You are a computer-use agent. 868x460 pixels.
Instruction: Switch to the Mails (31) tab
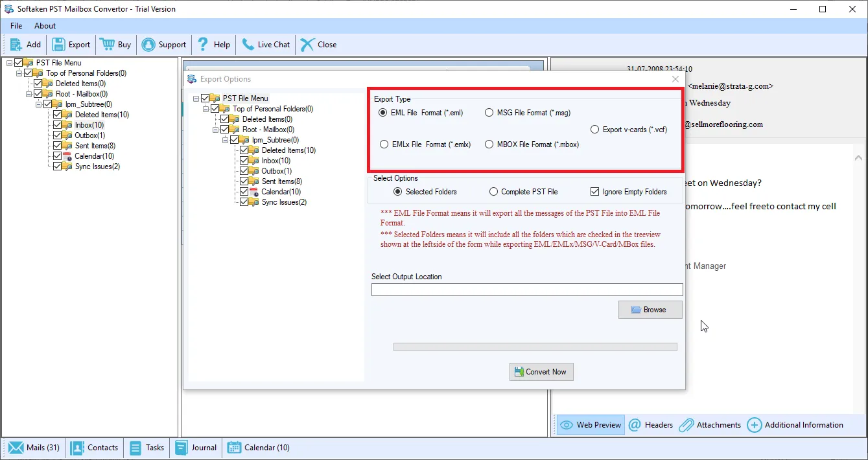click(34, 448)
